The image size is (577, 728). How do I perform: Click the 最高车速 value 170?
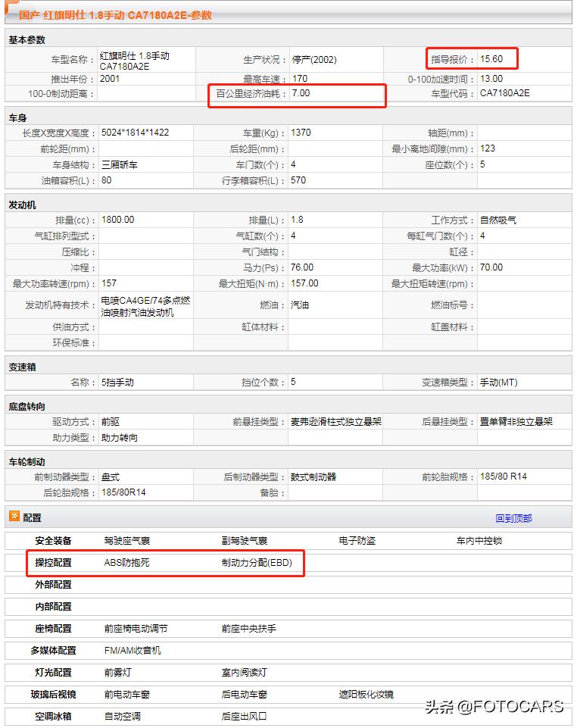[299, 79]
